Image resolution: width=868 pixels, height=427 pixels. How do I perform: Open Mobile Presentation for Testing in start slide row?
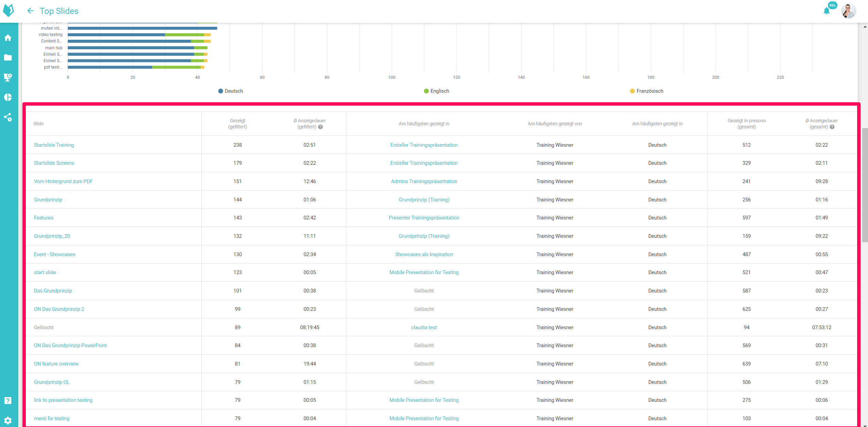424,272
